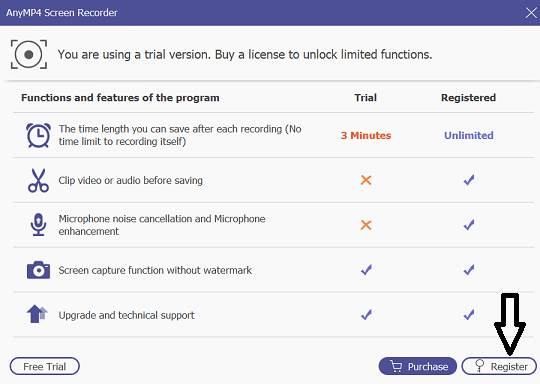Click Trial checkmark for upgrade support row
The width and height of the screenshot is (540, 384).
(x=366, y=314)
